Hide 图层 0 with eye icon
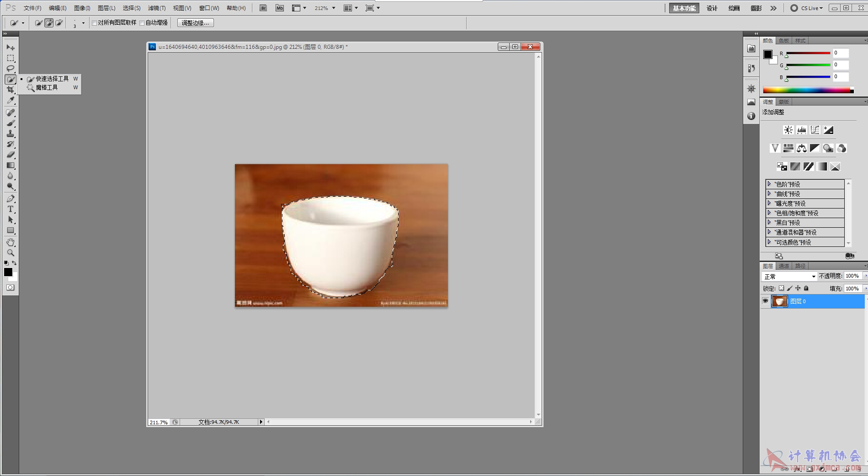Screen dimensions: 868x476 click(x=765, y=301)
